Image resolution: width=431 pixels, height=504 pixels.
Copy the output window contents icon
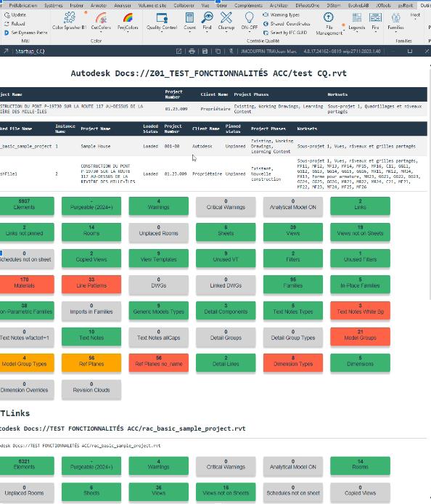point(218,51)
